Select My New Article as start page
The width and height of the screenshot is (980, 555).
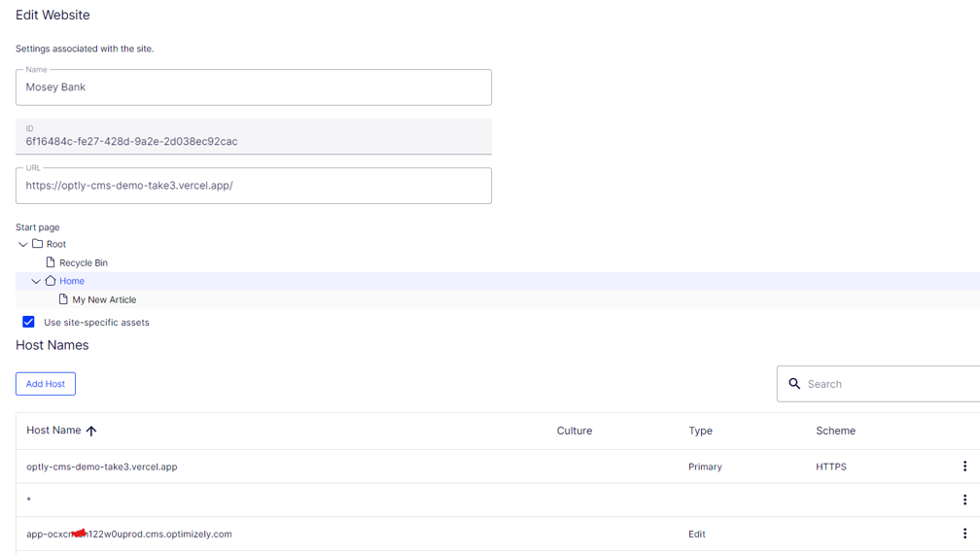click(x=104, y=300)
